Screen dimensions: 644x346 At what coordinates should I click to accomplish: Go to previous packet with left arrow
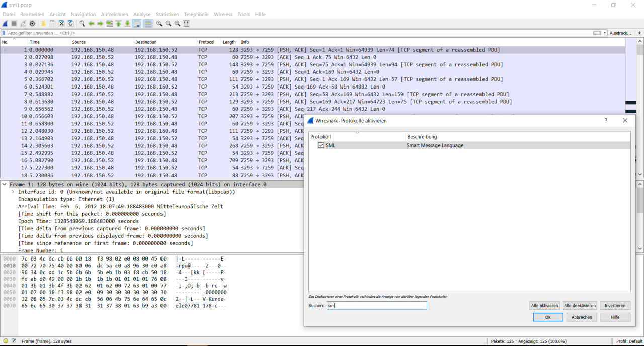(x=91, y=24)
